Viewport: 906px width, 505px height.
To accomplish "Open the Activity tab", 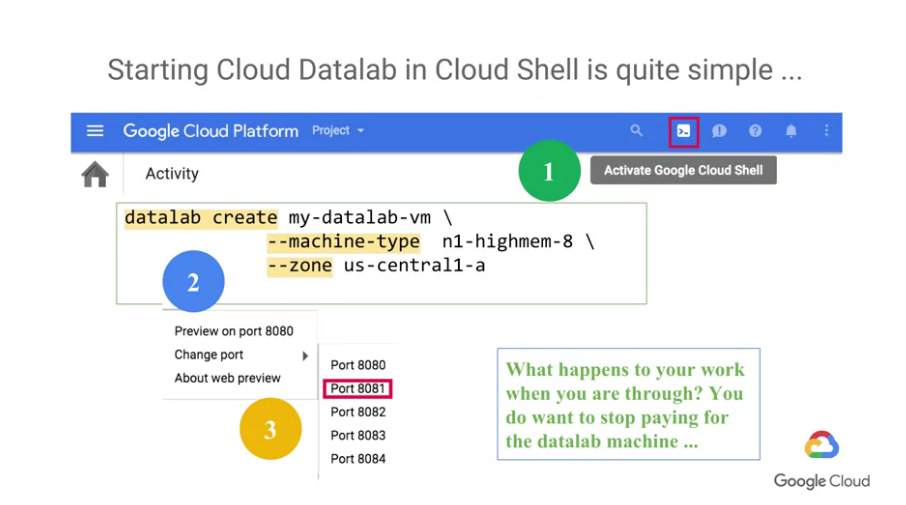I will [x=172, y=174].
